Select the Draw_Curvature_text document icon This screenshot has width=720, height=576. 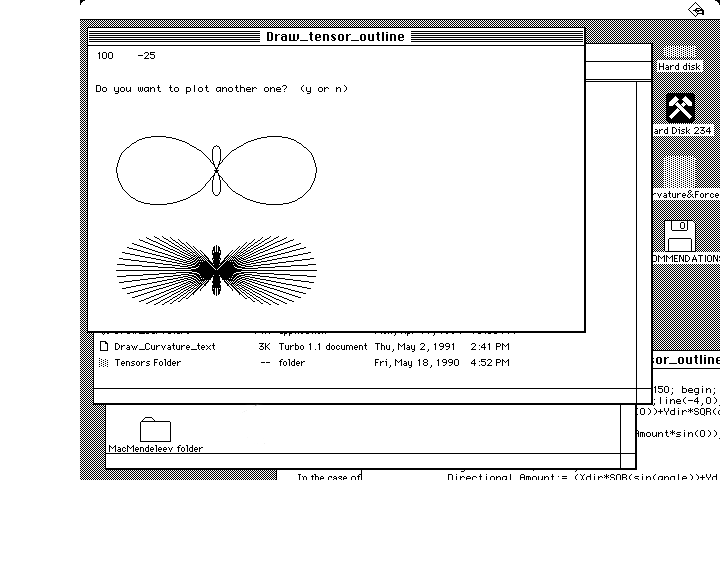[x=104, y=346]
